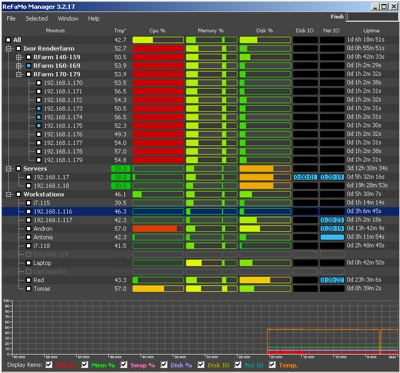This screenshot has width=400, height=373.
Task: Toggle selection box for 192.168.1.175
Action: (39, 126)
